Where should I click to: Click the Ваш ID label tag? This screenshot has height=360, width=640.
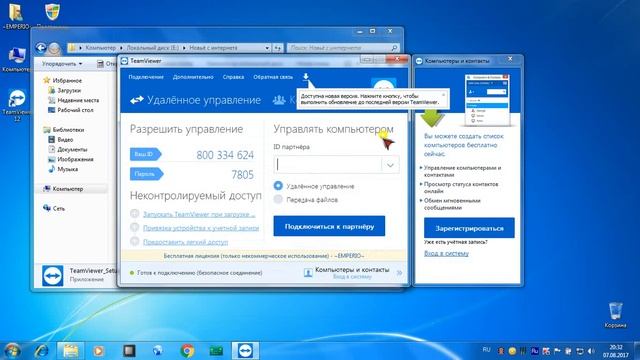146,154
